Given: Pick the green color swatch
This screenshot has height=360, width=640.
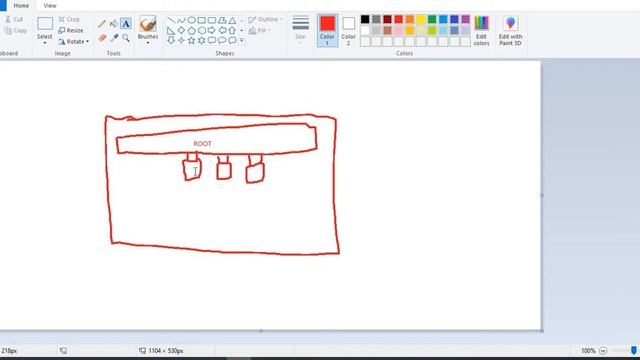Looking at the screenshot, I should [432, 19].
